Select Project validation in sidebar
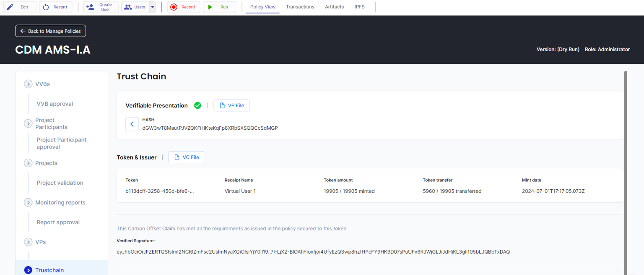The height and width of the screenshot is (275, 644). [60, 183]
